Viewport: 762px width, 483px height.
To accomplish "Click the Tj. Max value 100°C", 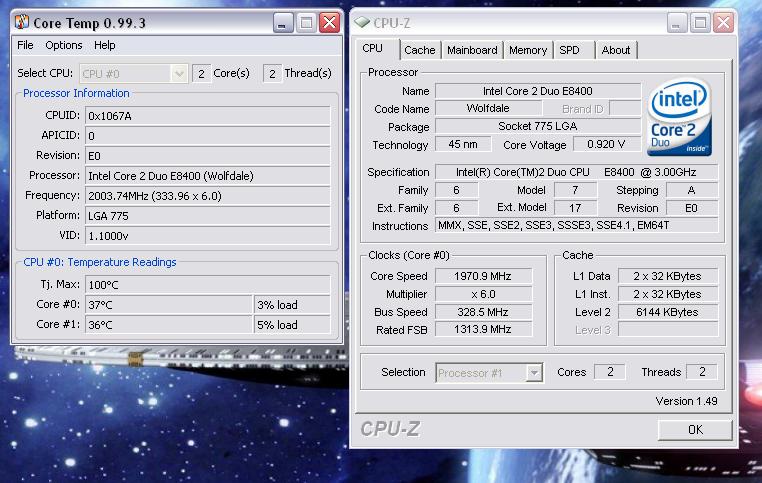I will [208, 284].
